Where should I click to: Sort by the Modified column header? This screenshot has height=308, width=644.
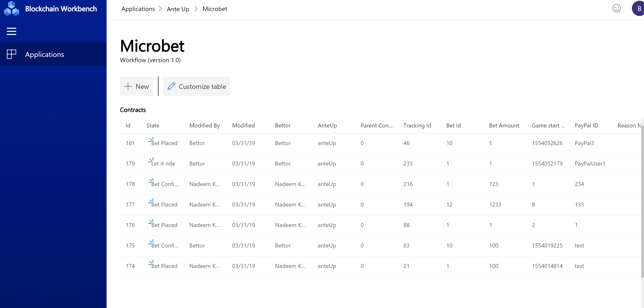243,126
